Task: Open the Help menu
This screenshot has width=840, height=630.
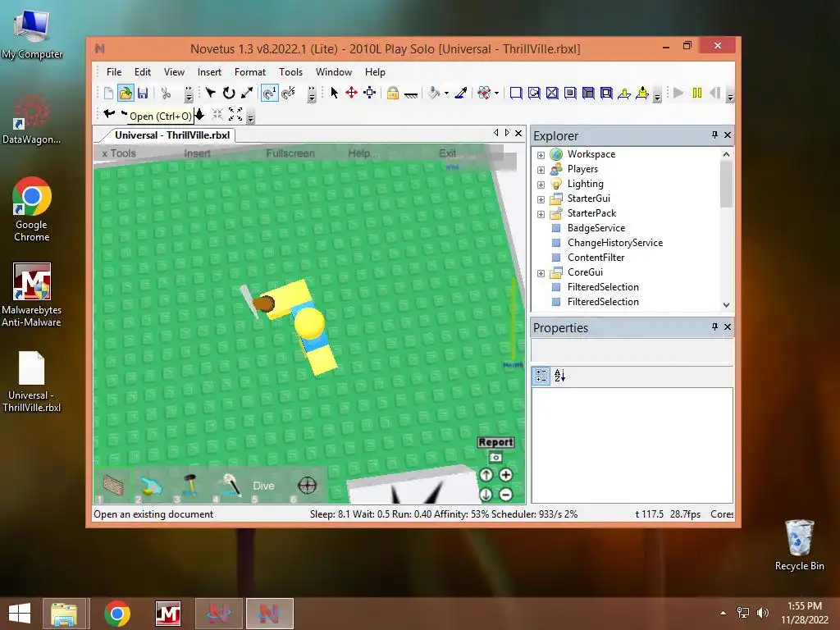Action: [375, 72]
